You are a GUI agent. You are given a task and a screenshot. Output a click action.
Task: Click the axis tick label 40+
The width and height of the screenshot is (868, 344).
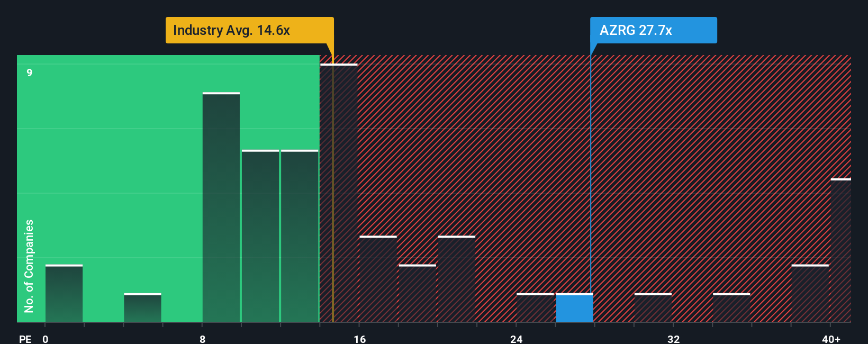click(831, 339)
